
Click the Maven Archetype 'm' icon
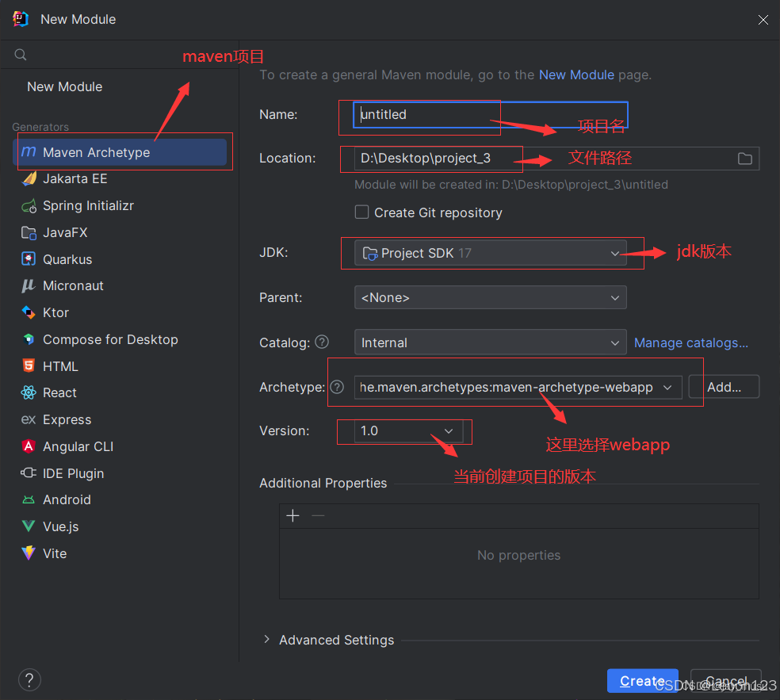pos(29,151)
